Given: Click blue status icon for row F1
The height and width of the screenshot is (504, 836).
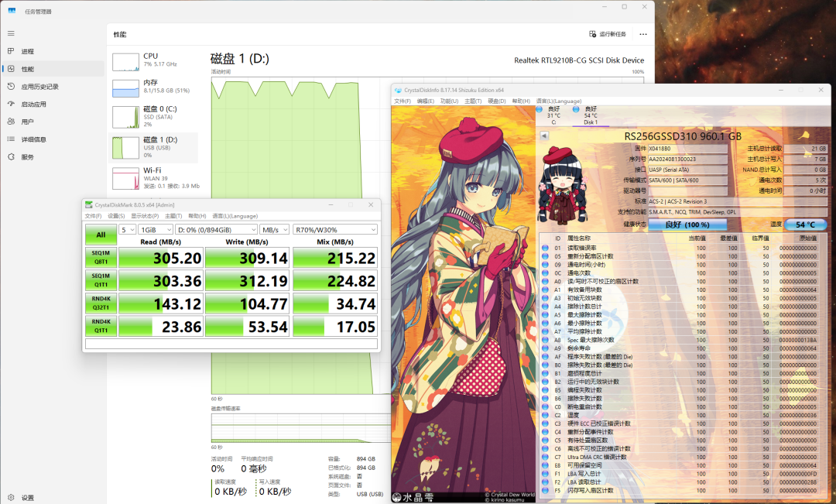Looking at the screenshot, I should click(x=545, y=474).
